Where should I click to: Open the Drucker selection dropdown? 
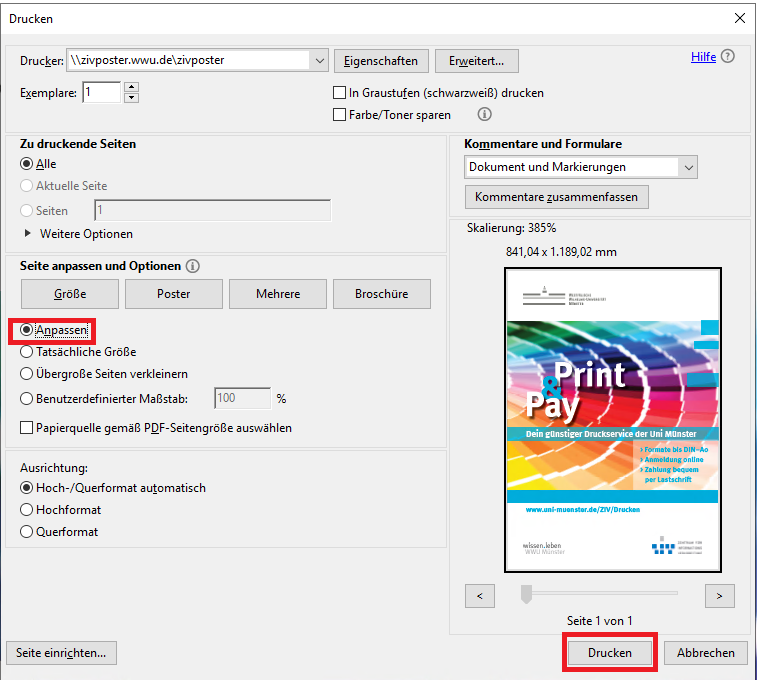click(319, 60)
